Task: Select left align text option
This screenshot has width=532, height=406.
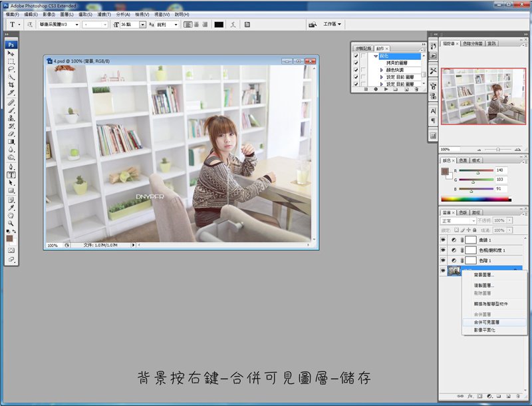Action: pos(188,25)
